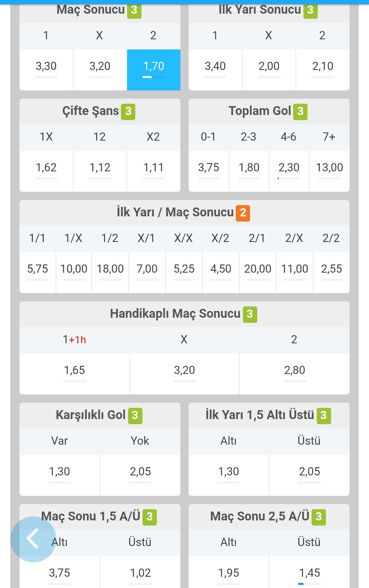The image size is (369, 588).
Task: Select Çifte Şans 1X odds 1,62
Action: click(46, 171)
